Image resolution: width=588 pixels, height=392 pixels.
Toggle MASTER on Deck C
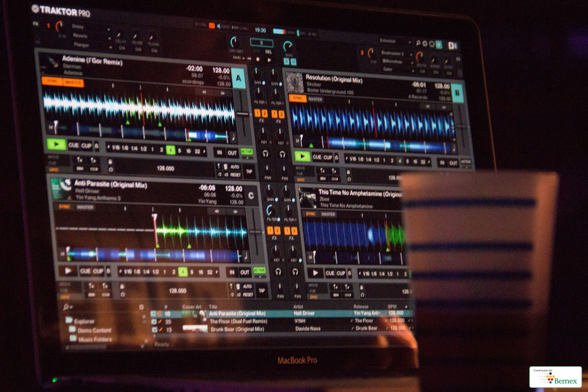point(85,207)
